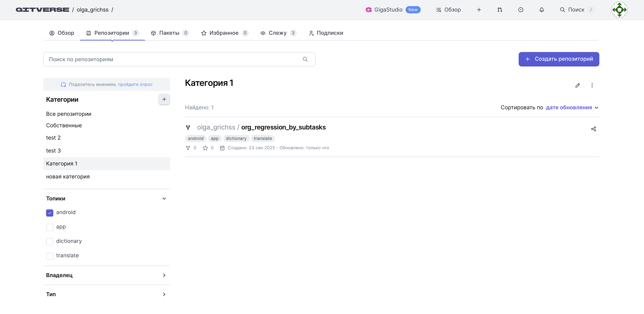Click the plus icon to add category
The height and width of the screenshot is (314, 644).
164,99
